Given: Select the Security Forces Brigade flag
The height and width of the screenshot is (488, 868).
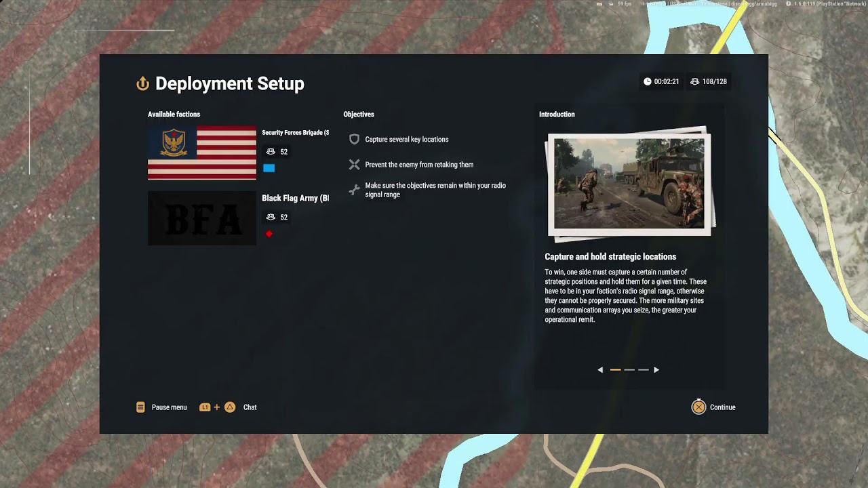Looking at the screenshot, I should (202, 152).
